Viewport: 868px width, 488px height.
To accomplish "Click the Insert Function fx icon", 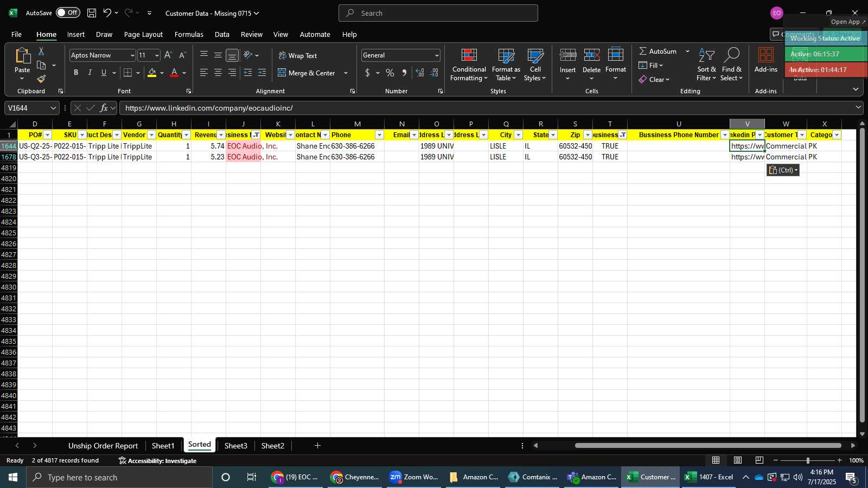I will [x=104, y=108].
